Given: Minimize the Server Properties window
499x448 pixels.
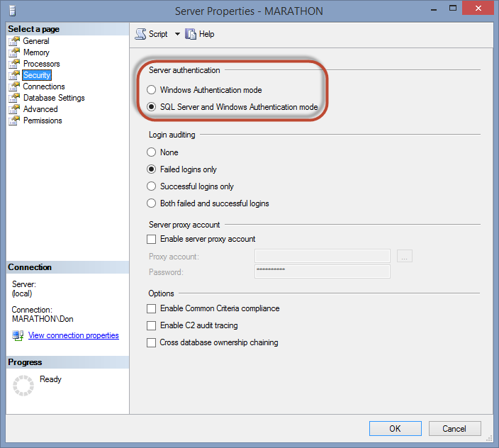Looking at the screenshot, I should tap(433, 9).
